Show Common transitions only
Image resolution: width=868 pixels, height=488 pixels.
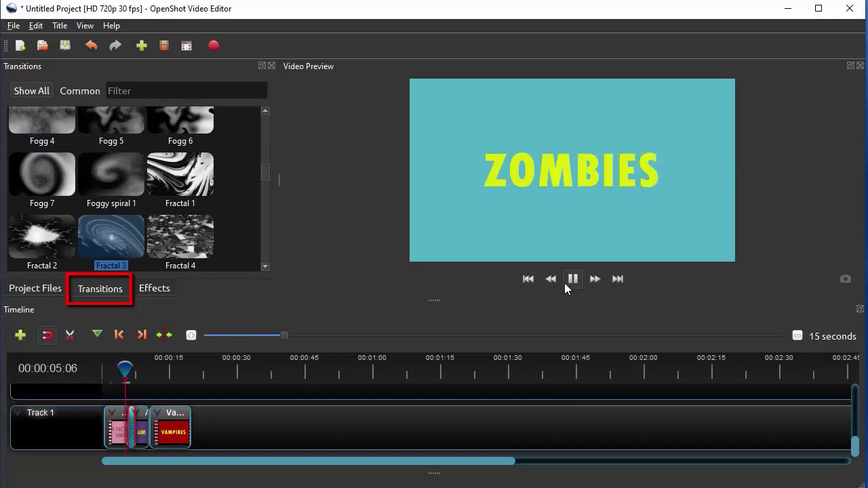pos(80,91)
